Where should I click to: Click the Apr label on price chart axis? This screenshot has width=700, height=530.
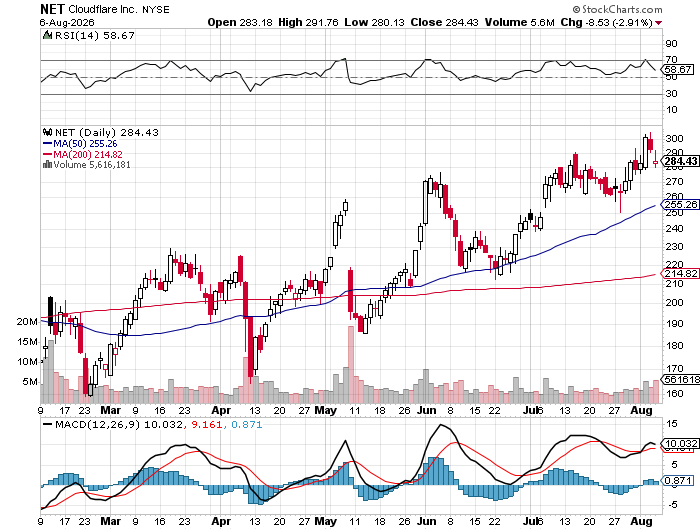(221, 410)
